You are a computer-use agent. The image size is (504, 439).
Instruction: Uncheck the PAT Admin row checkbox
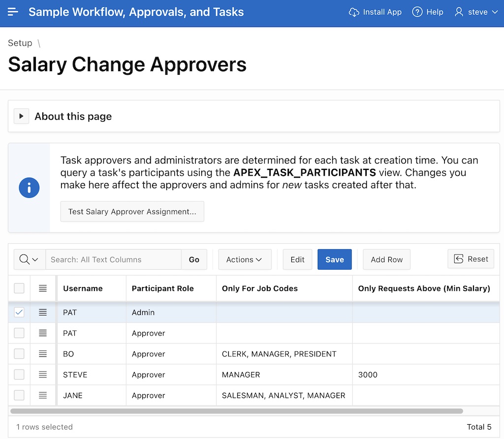tap(19, 313)
